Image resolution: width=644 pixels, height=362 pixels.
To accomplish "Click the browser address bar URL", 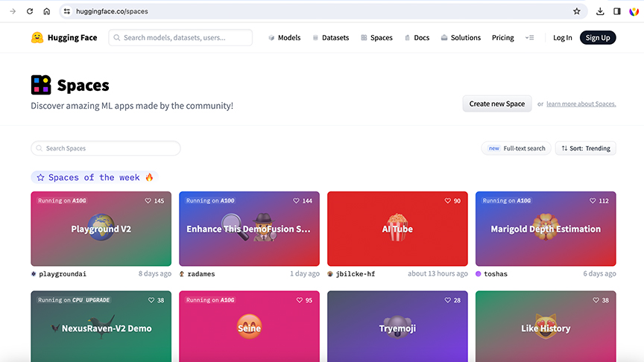I will pyautogui.click(x=112, y=11).
